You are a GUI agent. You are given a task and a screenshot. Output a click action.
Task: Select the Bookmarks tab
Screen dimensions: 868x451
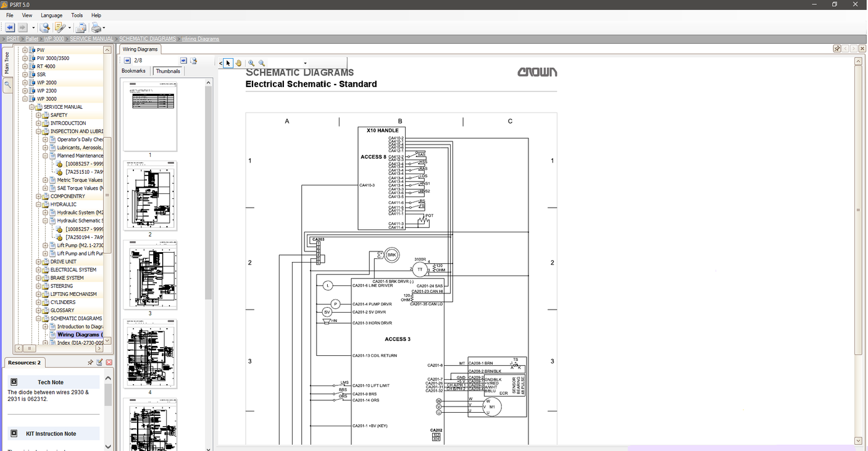tap(133, 71)
